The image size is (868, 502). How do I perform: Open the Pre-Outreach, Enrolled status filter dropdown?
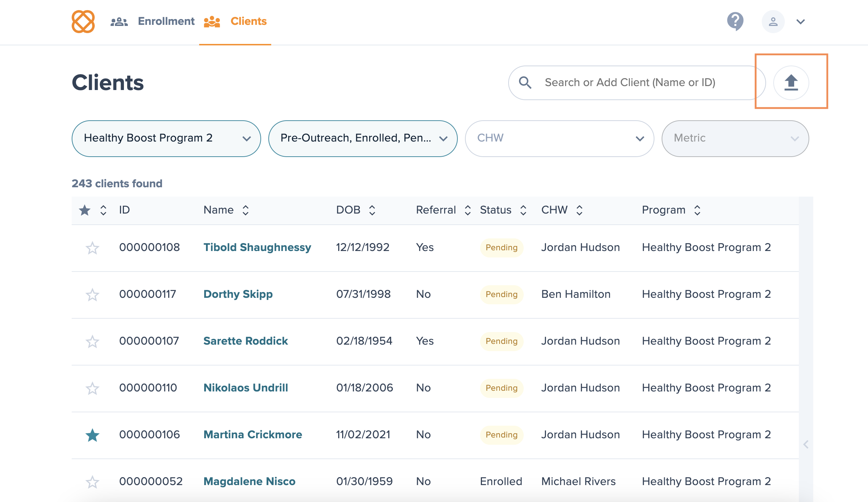(x=363, y=138)
